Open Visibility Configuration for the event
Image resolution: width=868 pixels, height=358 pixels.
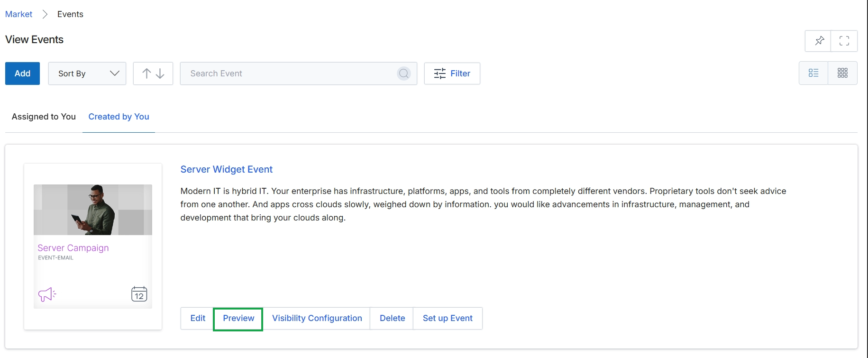click(317, 318)
